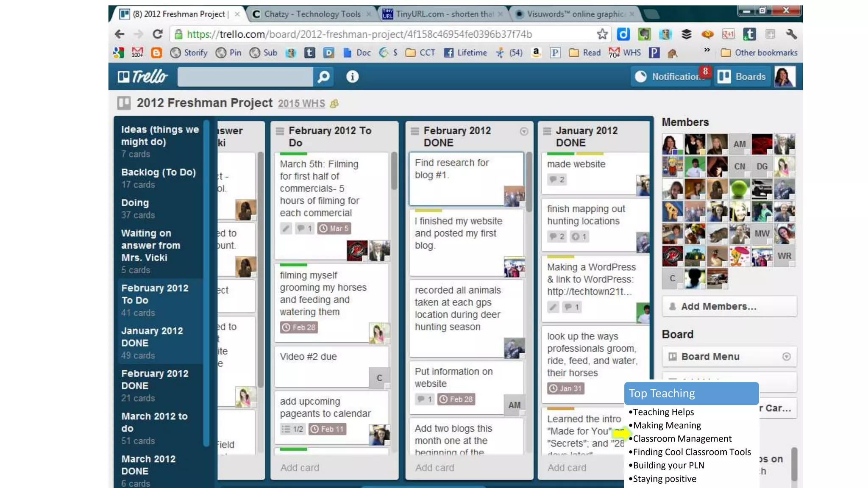
Task: Click the Mar 5 due date badge
Action: [334, 229]
